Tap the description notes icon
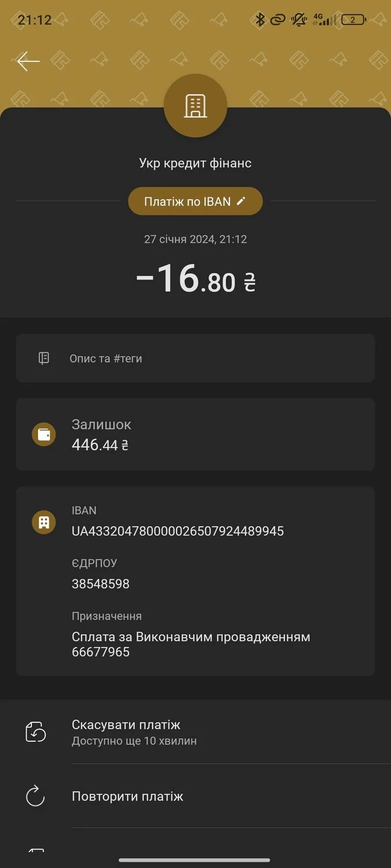This screenshot has width=391, height=868. (44, 358)
